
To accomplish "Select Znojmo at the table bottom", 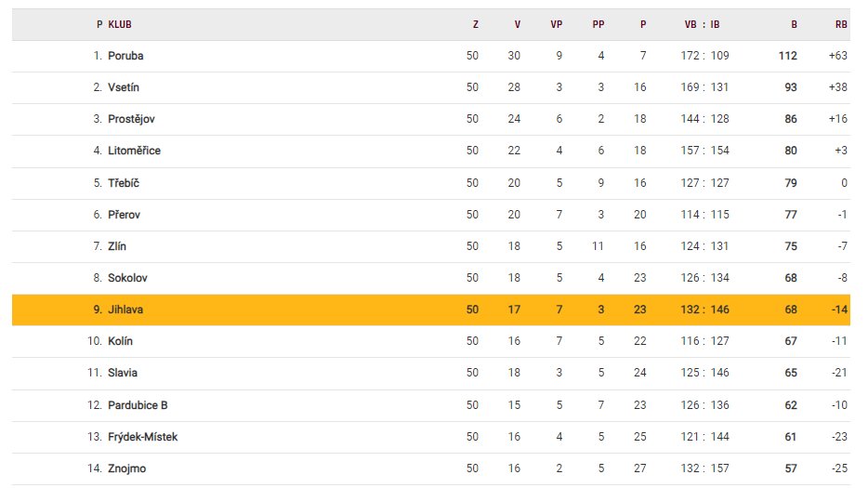I will pyautogui.click(x=126, y=468).
